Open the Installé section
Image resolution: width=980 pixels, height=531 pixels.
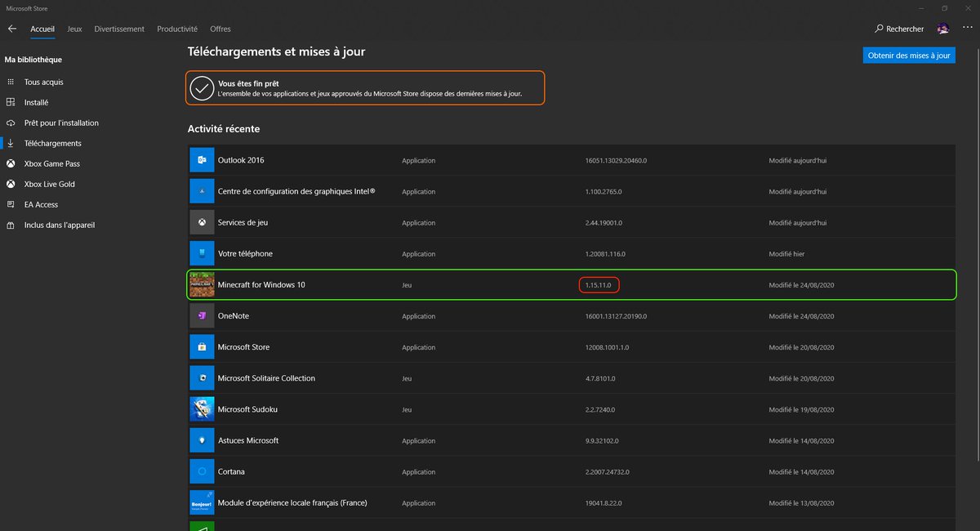[x=36, y=102]
